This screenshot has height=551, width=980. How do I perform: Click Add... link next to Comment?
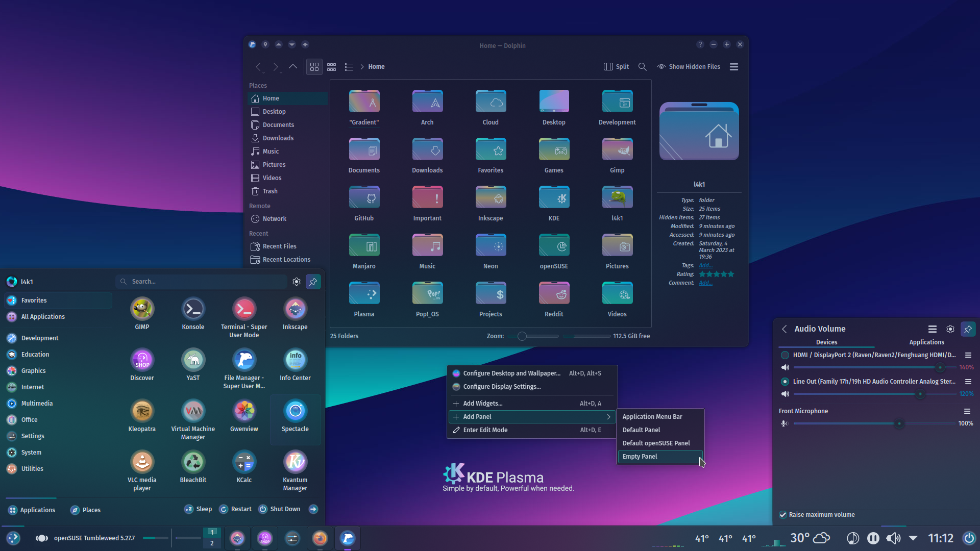click(705, 283)
